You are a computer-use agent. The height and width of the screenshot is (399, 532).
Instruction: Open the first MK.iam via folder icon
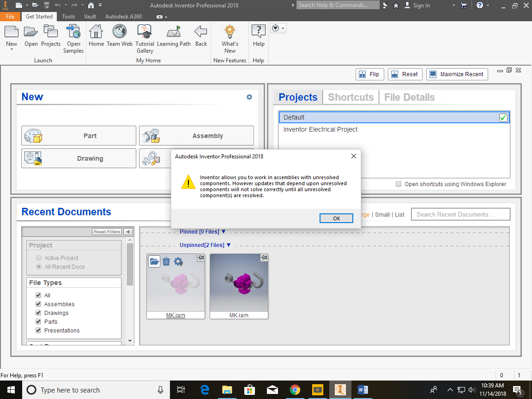(x=154, y=261)
